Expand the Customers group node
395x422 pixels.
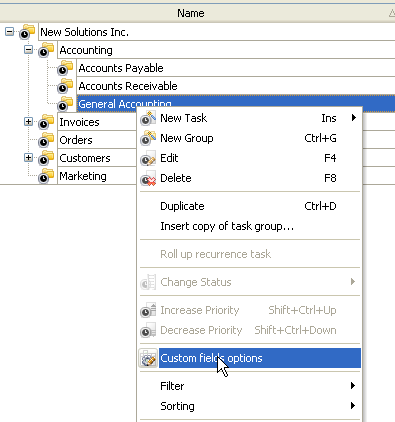(29, 158)
